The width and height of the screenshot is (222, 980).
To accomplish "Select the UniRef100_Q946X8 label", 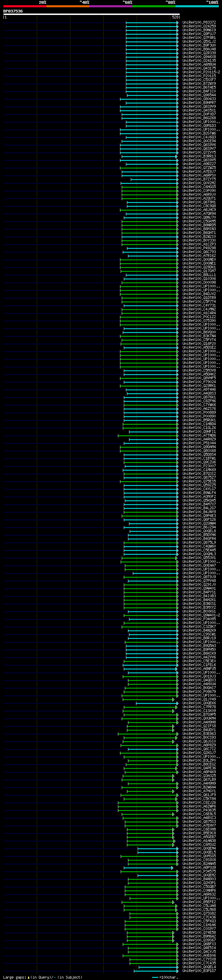I will (x=199, y=57).
